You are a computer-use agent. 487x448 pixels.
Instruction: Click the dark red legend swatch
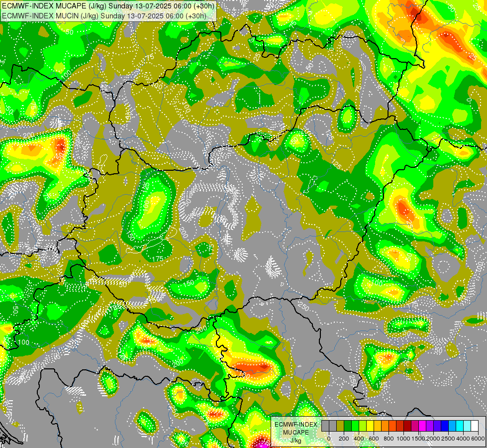pos(408,426)
